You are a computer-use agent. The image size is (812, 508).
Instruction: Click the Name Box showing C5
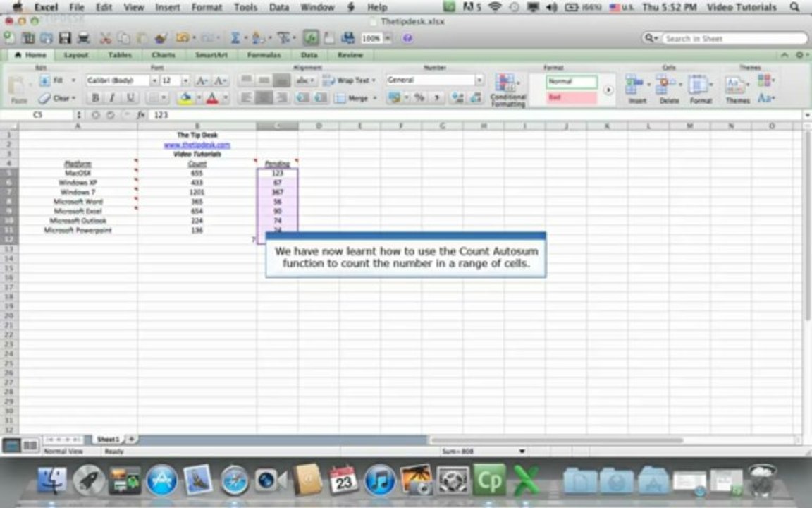click(x=38, y=114)
